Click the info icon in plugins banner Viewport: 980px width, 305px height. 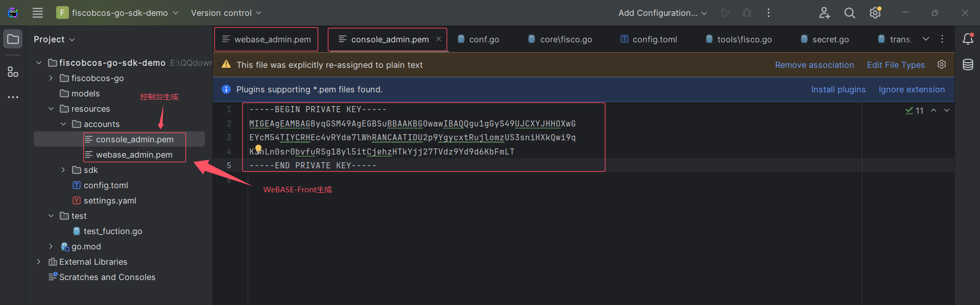(x=226, y=89)
